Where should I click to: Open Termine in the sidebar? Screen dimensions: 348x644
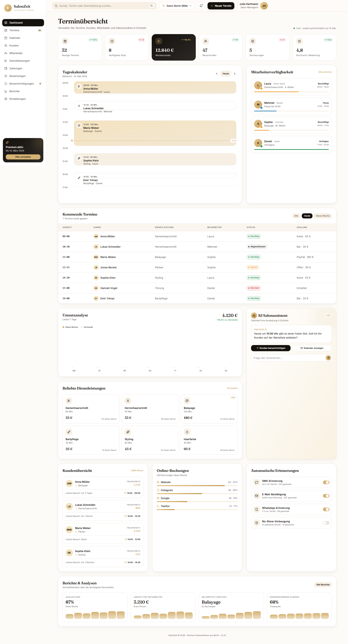[23, 30]
